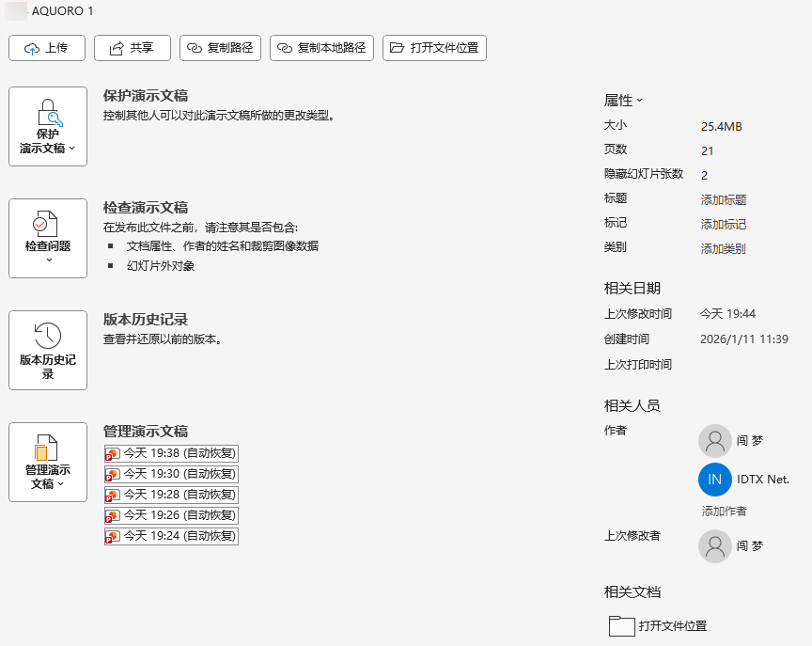812x646 pixels.
Task: Click 添加标记 to add a tag
Action: [x=724, y=224]
